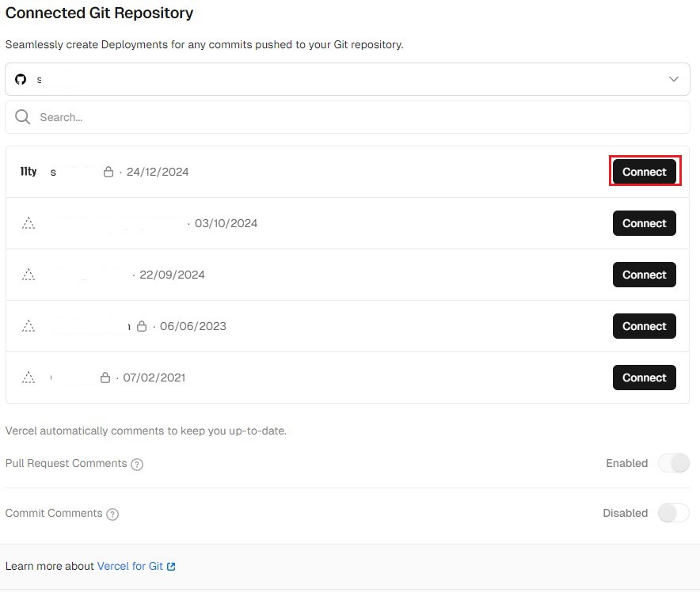Viewport: 700px width, 592px height.
Task: Open help tooltip for Commit Comments
Action: click(x=112, y=514)
